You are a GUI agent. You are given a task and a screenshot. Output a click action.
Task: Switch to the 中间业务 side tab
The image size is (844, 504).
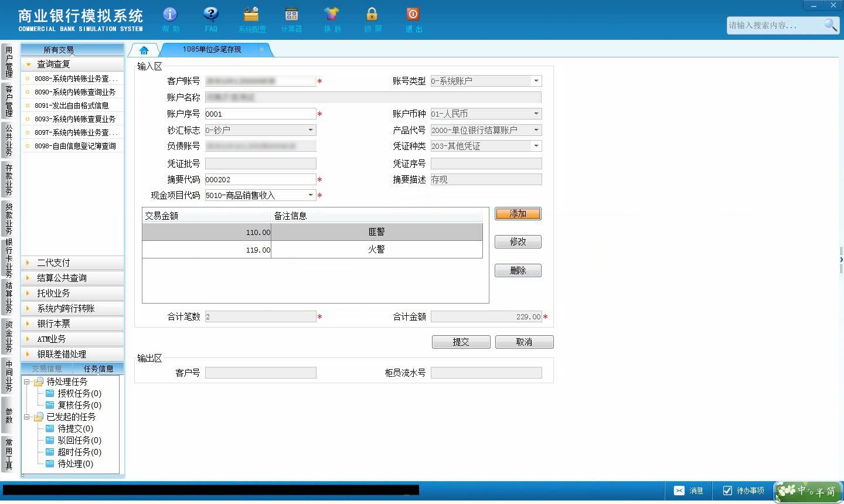coord(8,376)
